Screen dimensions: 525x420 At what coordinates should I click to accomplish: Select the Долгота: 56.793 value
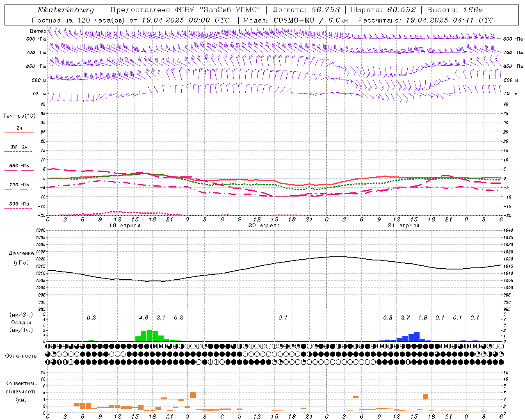point(306,10)
